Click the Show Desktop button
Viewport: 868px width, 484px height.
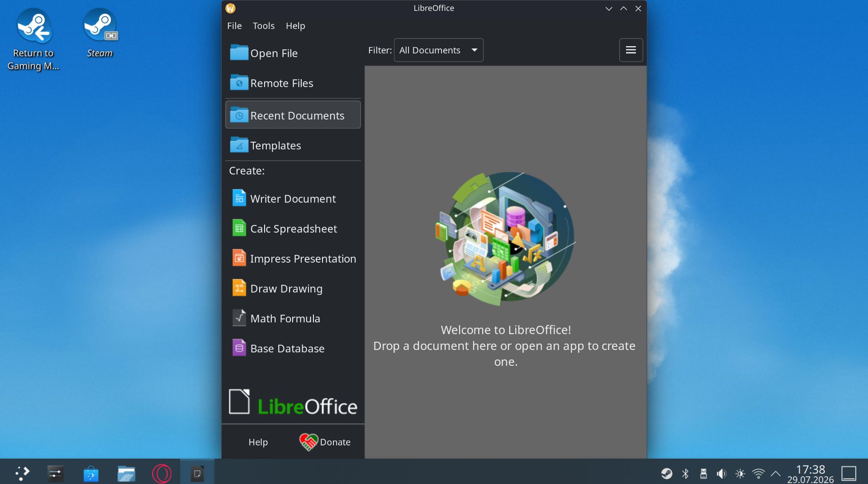click(849, 474)
